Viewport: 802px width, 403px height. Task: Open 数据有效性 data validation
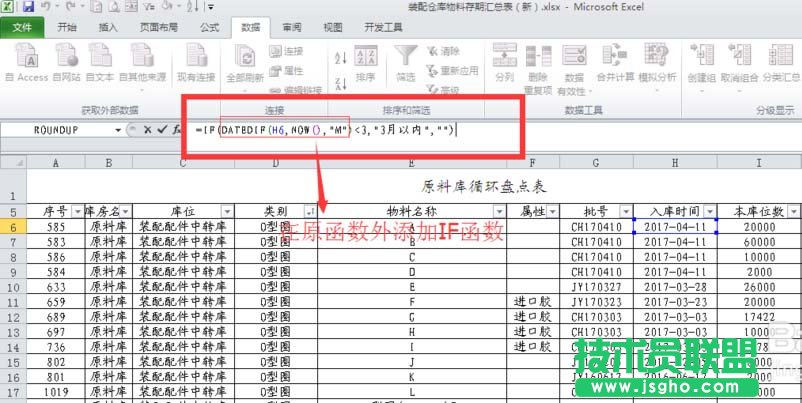[x=574, y=69]
